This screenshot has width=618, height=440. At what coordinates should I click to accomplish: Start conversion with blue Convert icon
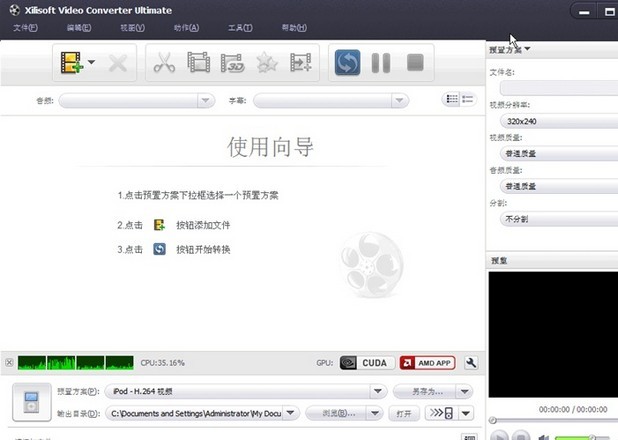coord(347,62)
